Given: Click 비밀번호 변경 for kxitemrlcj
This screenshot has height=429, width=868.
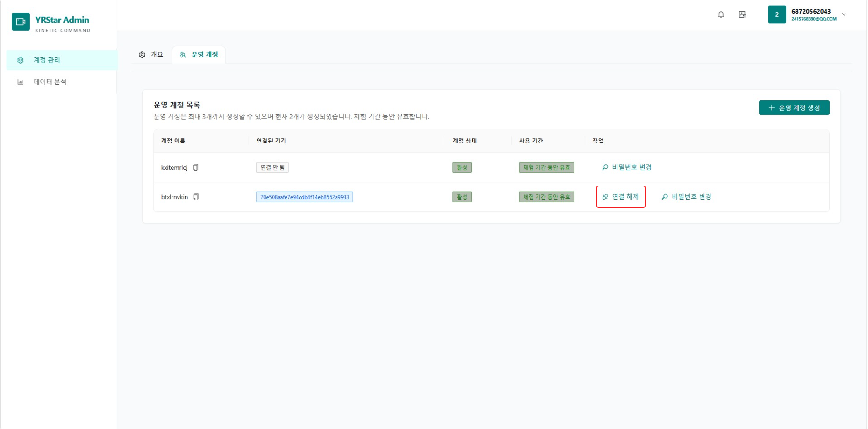Looking at the screenshot, I should (x=627, y=167).
